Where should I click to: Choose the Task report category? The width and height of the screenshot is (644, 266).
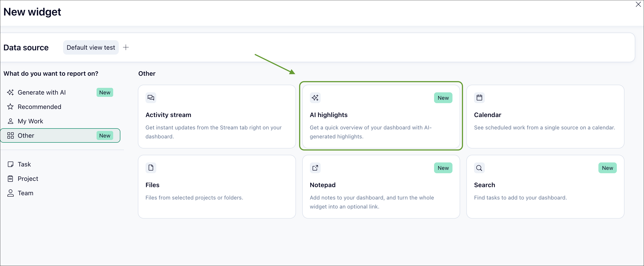tap(24, 164)
